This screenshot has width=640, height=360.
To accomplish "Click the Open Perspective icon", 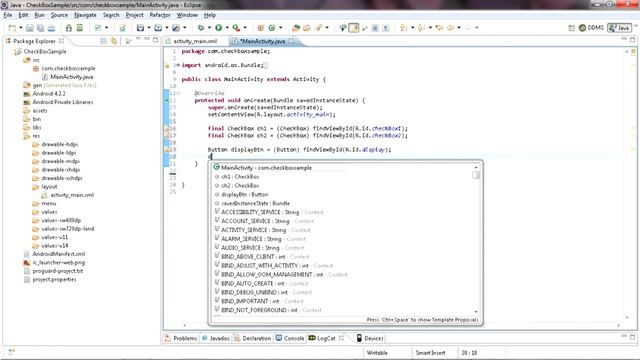I will click(x=571, y=28).
